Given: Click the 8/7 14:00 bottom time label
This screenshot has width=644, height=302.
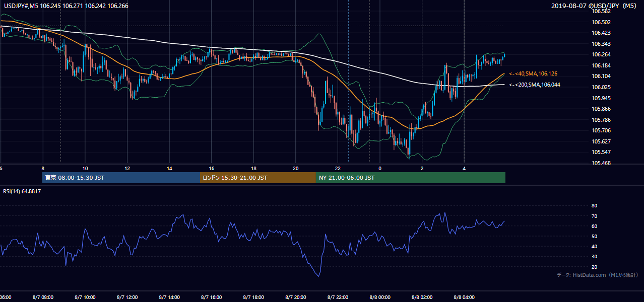Looking at the screenshot, I should tap(170, 297).
